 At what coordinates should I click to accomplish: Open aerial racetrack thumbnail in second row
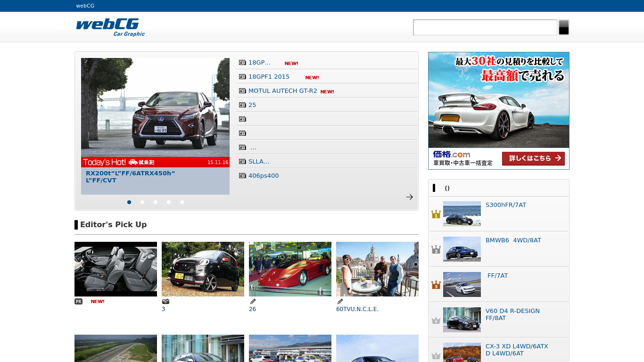click(x=116, y=348)
